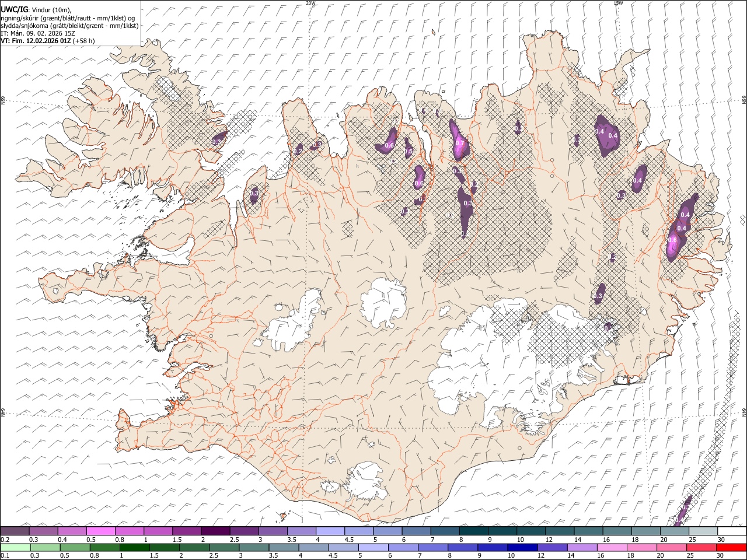
Task: Click the '0.5' precipitation value on the map
Action: pyautogui.click(x=409, y=152)
